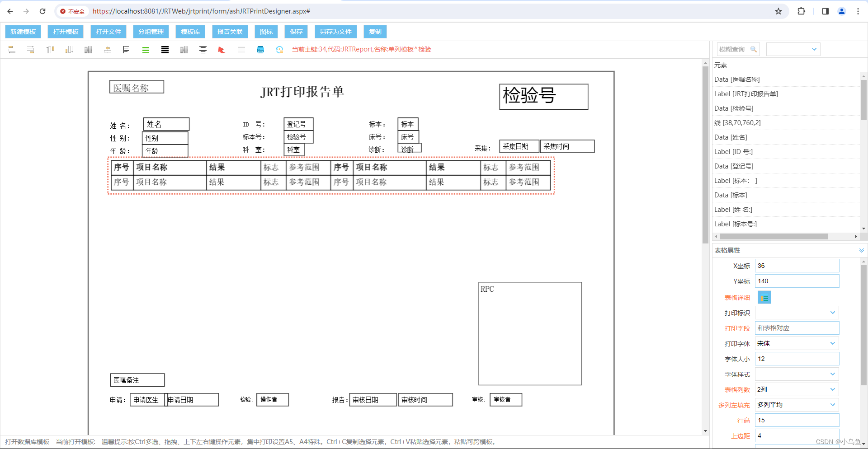The height and width of the screenshot is (449, 868).
Task: Bookmark this page with the star icon
Action: (778, 11)
